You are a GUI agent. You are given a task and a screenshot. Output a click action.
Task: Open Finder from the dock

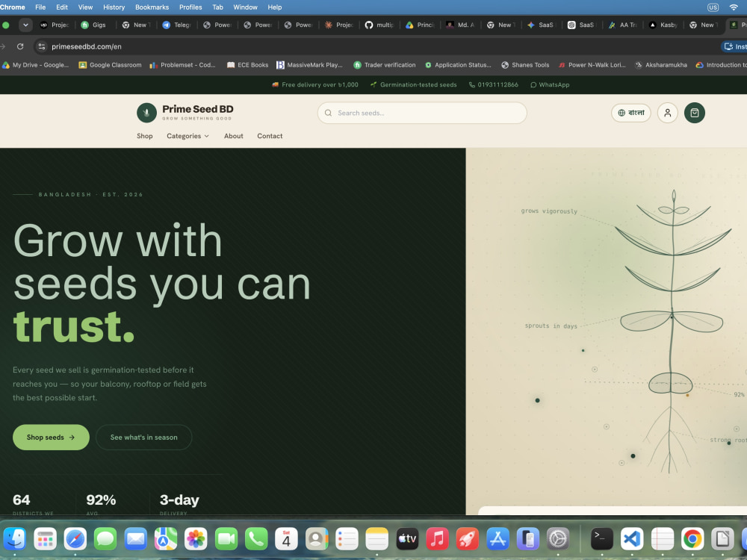(x=15, y=539)
